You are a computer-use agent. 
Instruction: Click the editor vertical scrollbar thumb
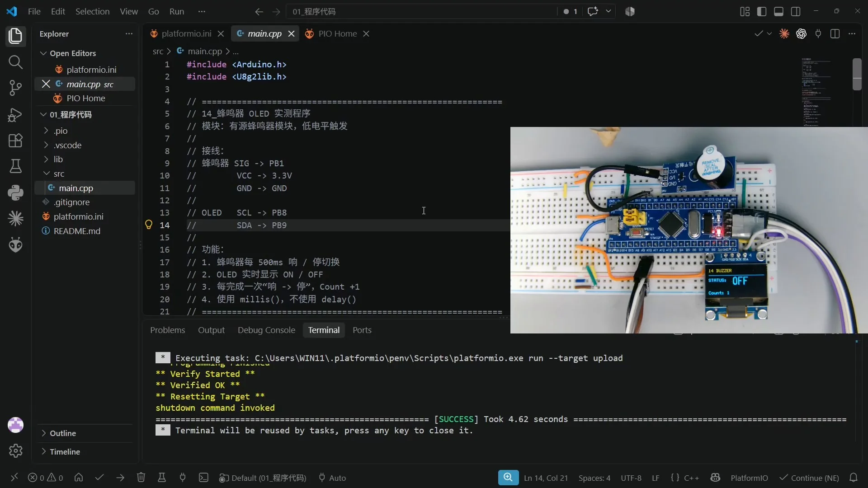click(x=857, y=75)
